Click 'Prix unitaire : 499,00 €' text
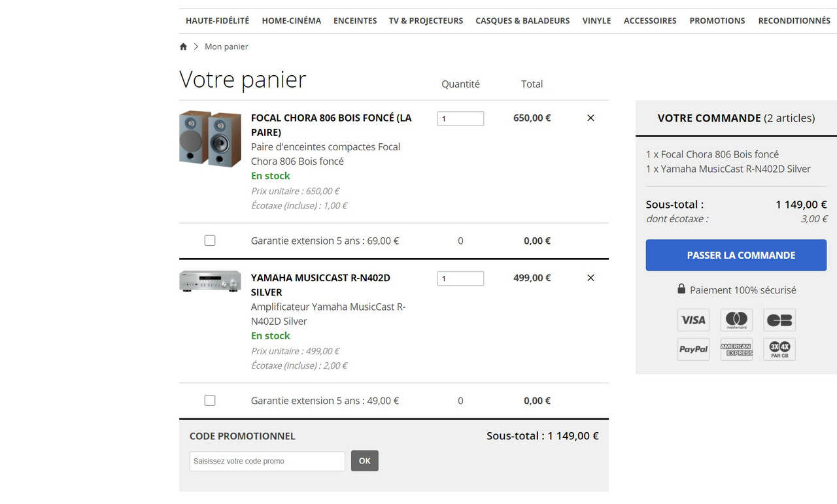This screenshot has width=837, height=504. tap(296, 351)
